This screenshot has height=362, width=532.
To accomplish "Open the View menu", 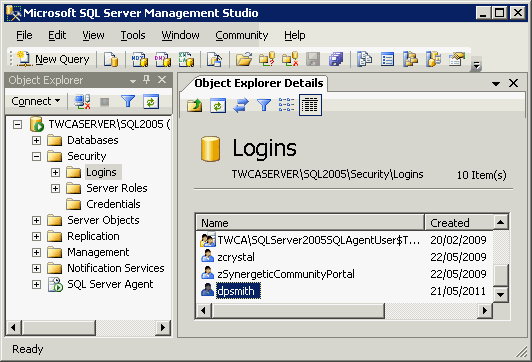I will 93,35.
